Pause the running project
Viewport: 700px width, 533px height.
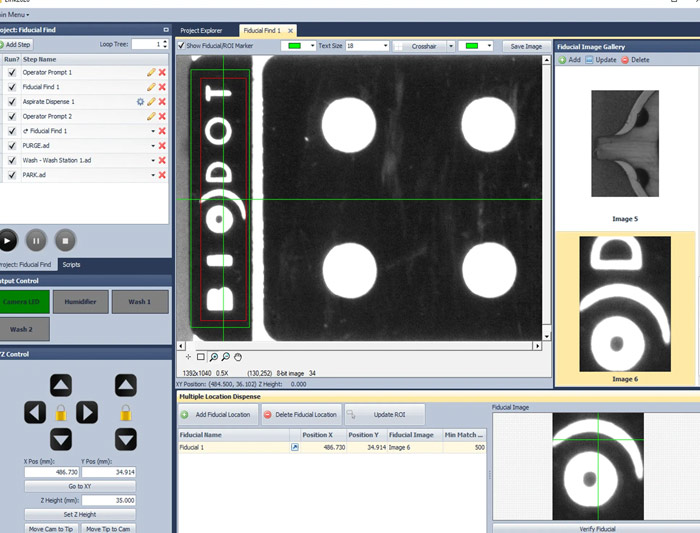tap(36, 241)
